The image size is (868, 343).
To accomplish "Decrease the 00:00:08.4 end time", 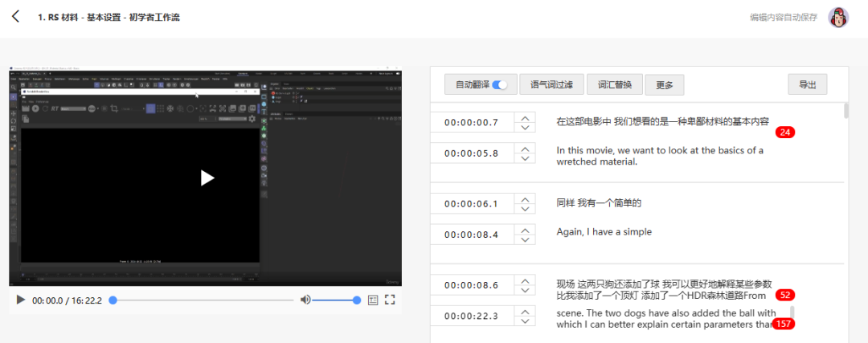I will (x=525, y=239).
